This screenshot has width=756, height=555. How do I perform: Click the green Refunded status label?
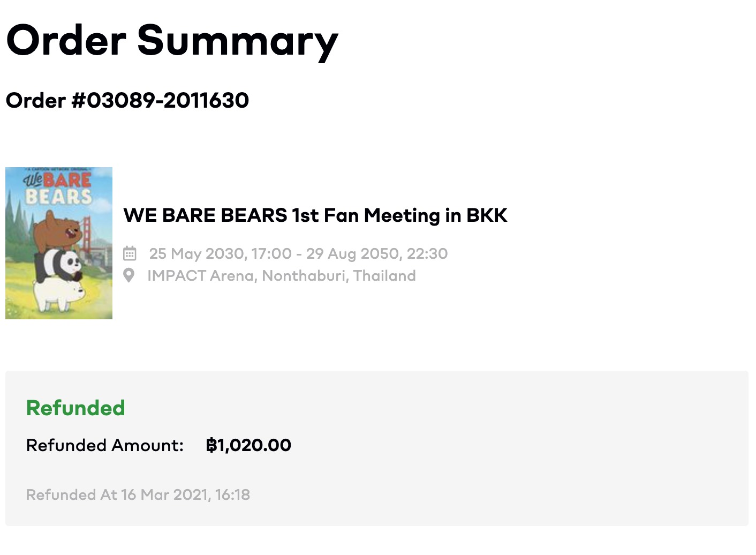[x=75, y=408]
